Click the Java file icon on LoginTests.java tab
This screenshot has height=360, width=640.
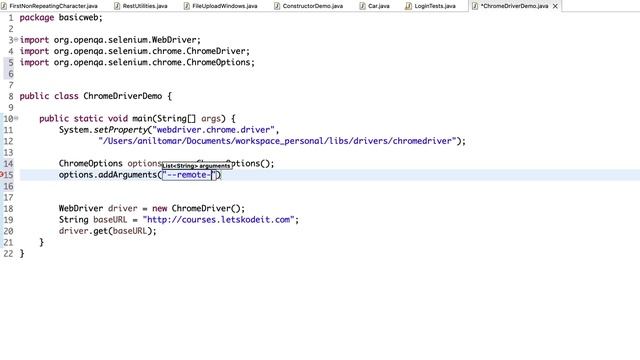[x=408, y=6]
